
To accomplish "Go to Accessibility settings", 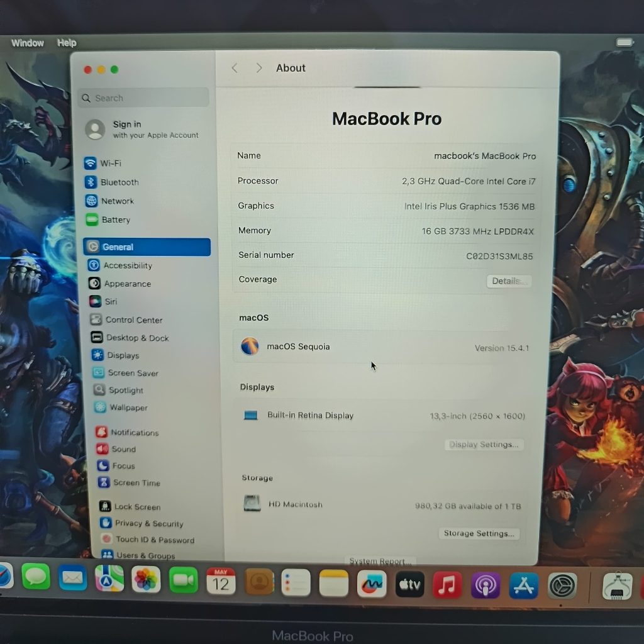I will click(127, 265).
